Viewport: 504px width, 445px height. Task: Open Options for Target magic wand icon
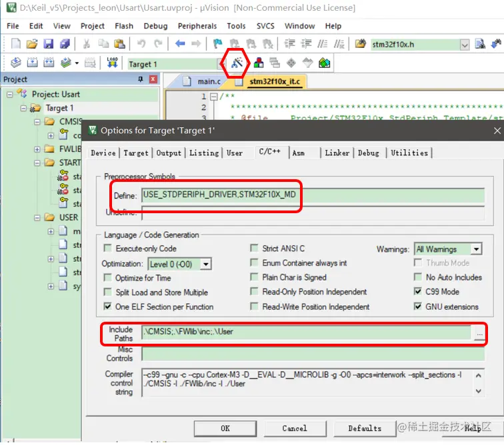[x=237, y=63]
